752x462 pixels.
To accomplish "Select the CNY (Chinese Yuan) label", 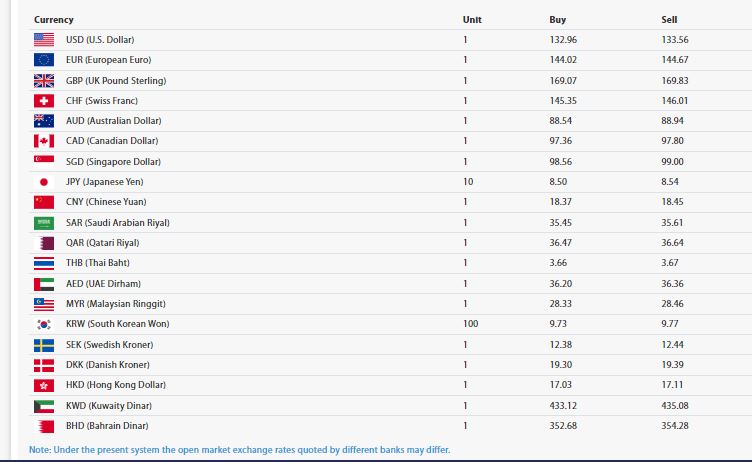I will pos(106,202).
